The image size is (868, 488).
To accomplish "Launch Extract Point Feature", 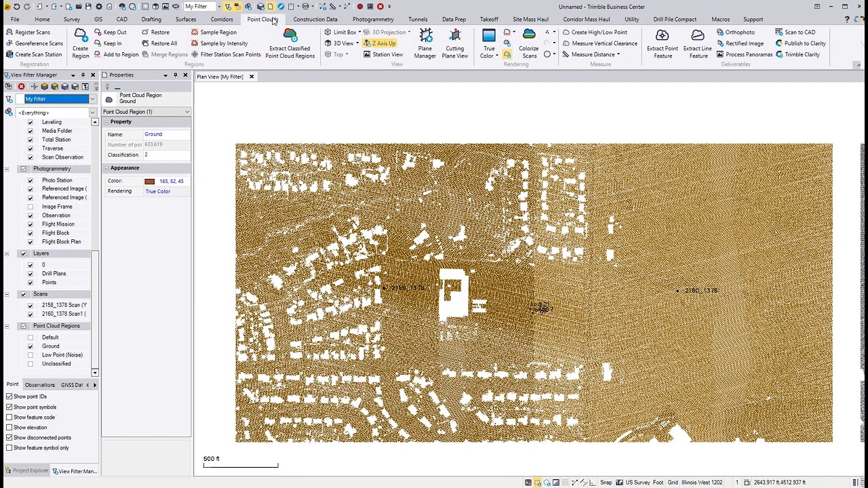I will click(663, 44).
